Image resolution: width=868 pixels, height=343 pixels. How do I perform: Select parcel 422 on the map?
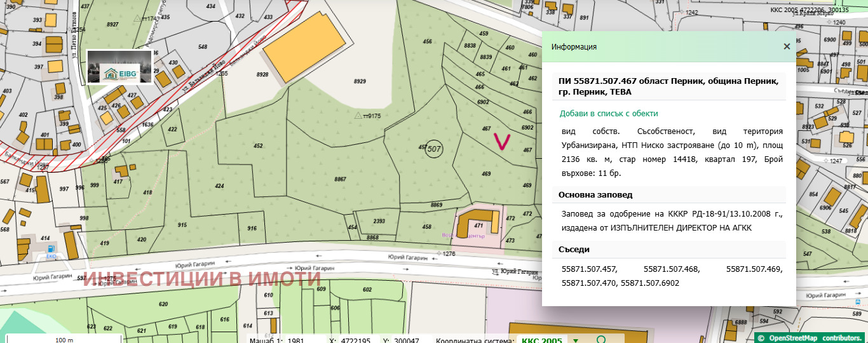pos(173,129)
